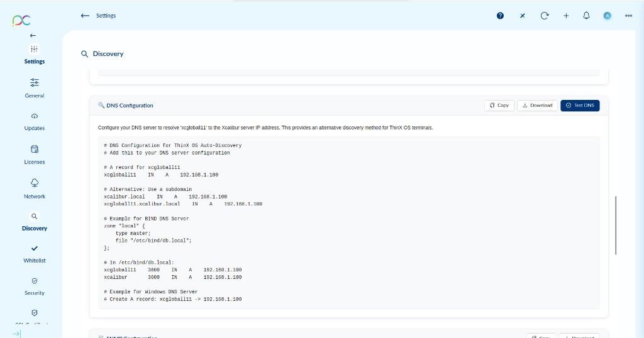Image resolution: width=644 pixels, height=338 pixels.
Task: Open Updates settings in sidebar
Action: pyautogui.click(x=35, y=122)
